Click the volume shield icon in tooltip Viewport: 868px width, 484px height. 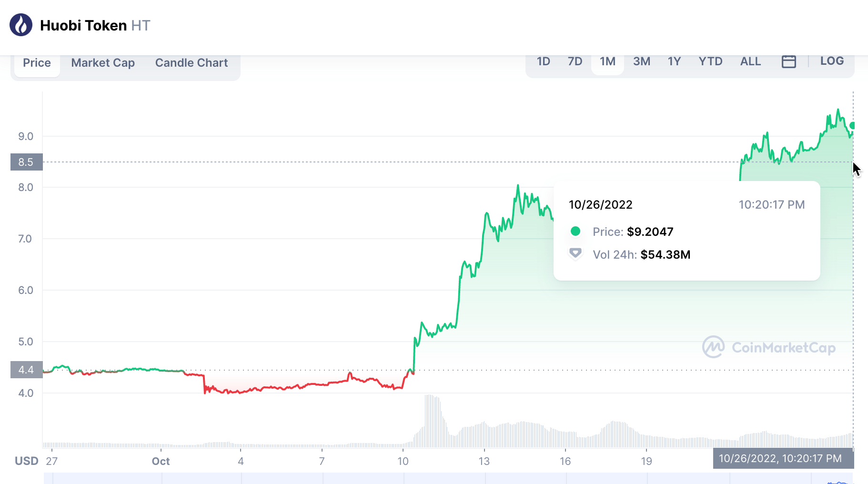tap(575, 253)
